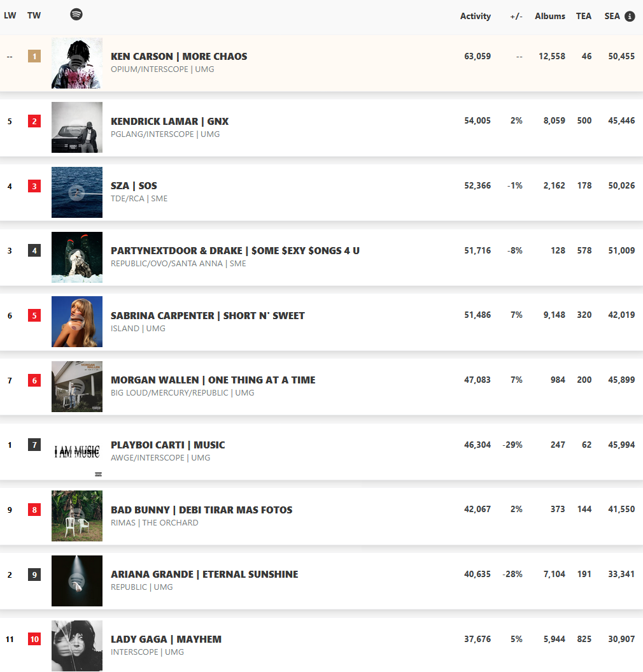Click the SEA info icon

point(630,17)
